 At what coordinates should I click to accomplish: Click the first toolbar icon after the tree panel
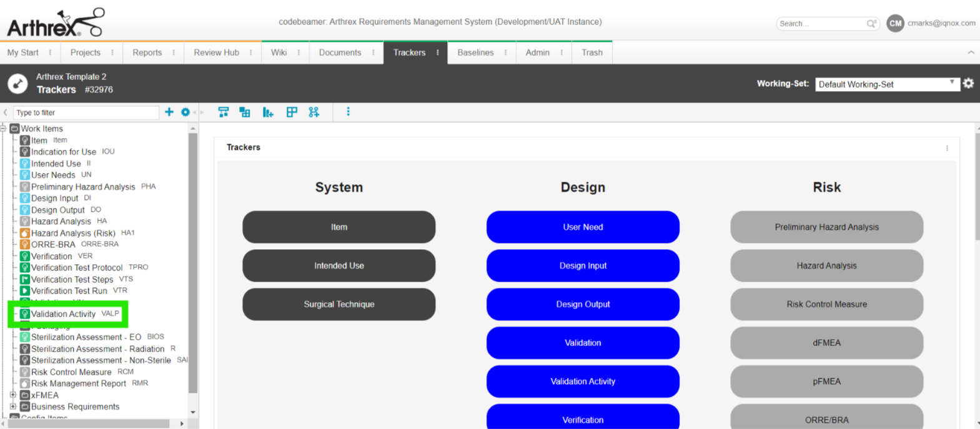pyautogui.click(x=223, y=112)
